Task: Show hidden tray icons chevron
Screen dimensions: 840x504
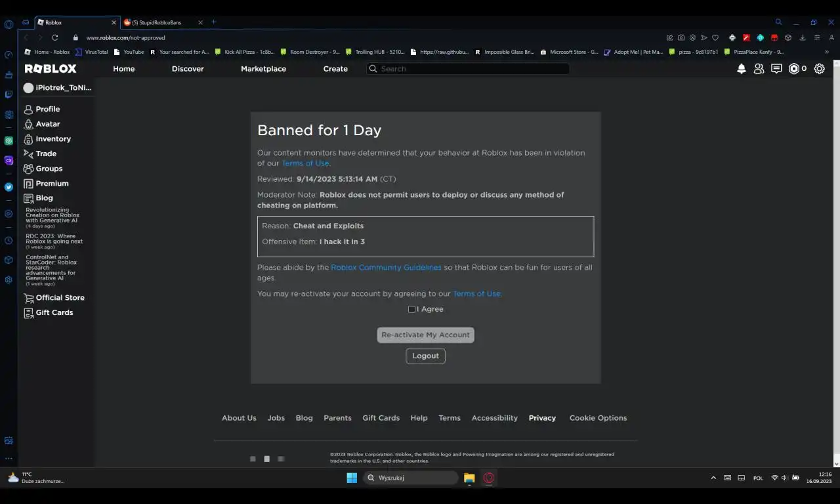Action: (x=713, y=478)
